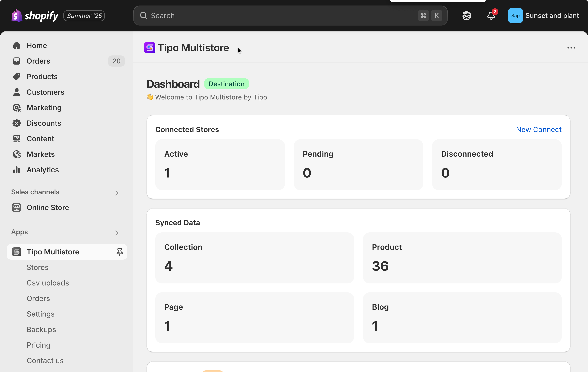
Task: Go to Csv uploads submenu item
Action: point(48,283)
